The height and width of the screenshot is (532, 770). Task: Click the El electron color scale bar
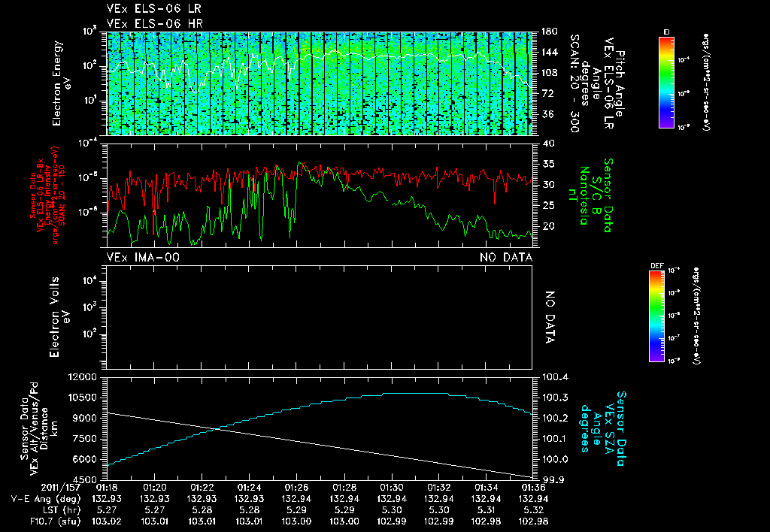(665, 81)
